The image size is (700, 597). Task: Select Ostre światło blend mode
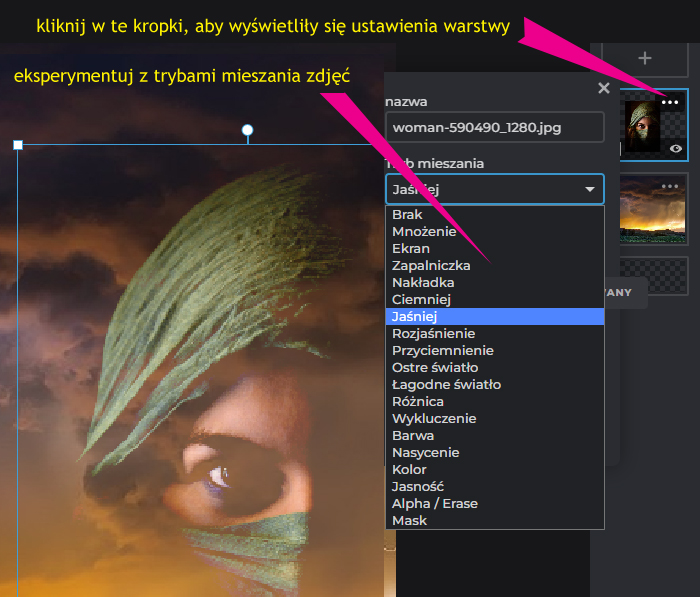[435, 367]
